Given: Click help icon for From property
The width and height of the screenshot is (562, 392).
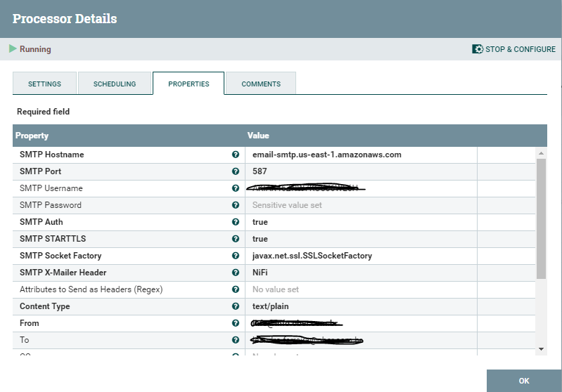Looking at the screenshot, I should point(236,322).
